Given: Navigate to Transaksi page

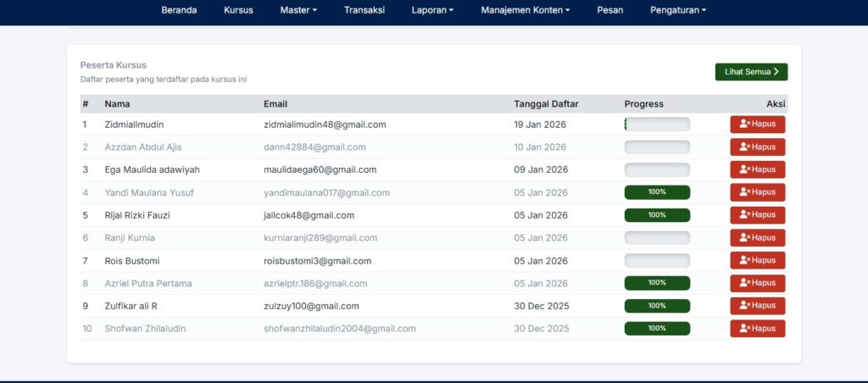Looking at the screenshot, I should (x=364, y=10).
